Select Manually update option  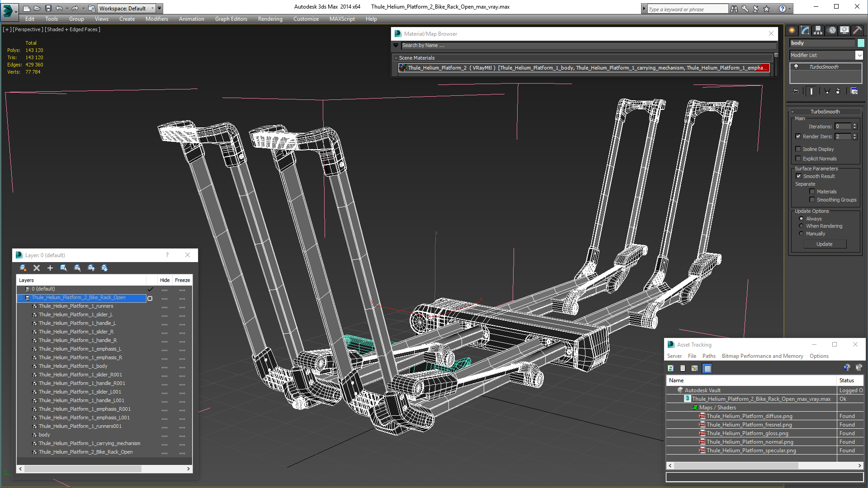click(x=801, y=234)
